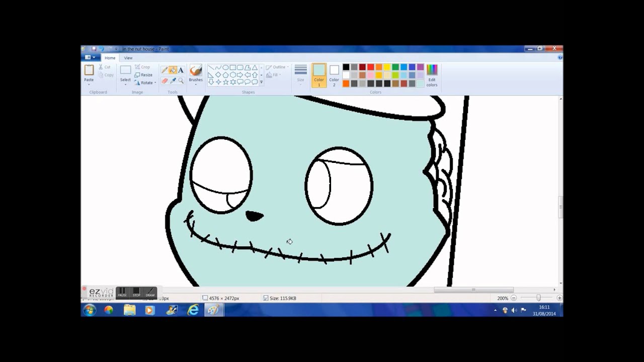Screen dimensions: 644x362
Task: Open File Explorer from the taskbar
Action: point(130,310)
